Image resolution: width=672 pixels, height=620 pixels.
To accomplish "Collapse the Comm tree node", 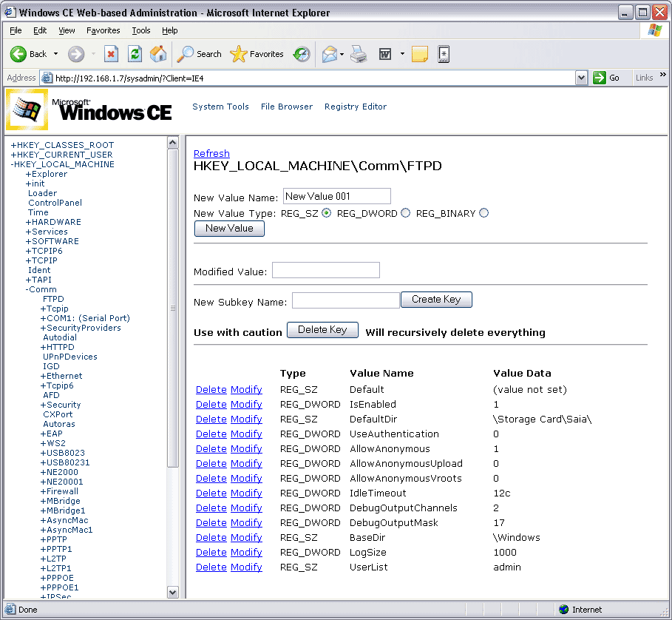I will pyautogui.click(x=27, y=289).
